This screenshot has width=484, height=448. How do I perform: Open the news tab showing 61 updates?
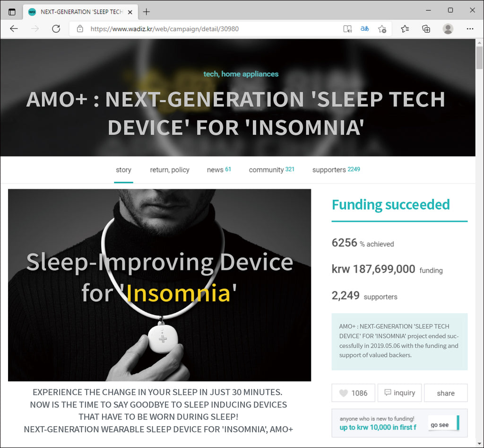(x=219, y=169)
